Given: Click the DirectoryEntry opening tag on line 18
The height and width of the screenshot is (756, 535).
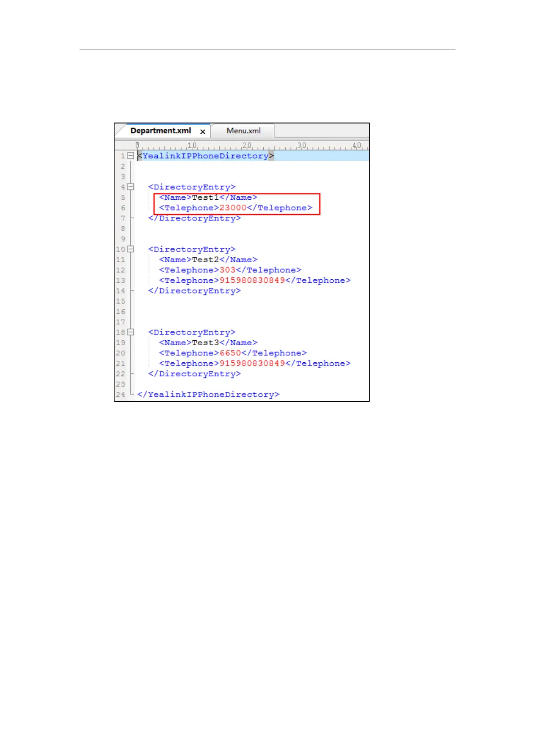Looking at the screenshot, I should [x=192, y=332].
